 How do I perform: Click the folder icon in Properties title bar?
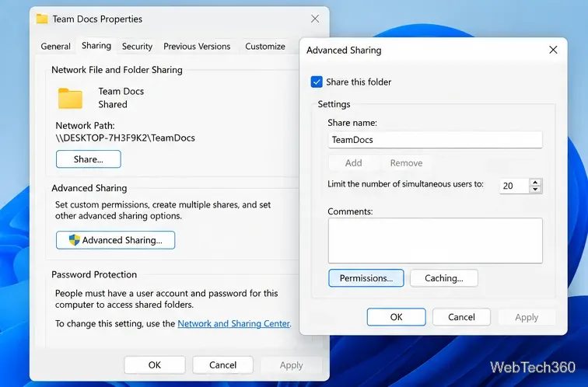pyautogui.click(x=42, y=19)
